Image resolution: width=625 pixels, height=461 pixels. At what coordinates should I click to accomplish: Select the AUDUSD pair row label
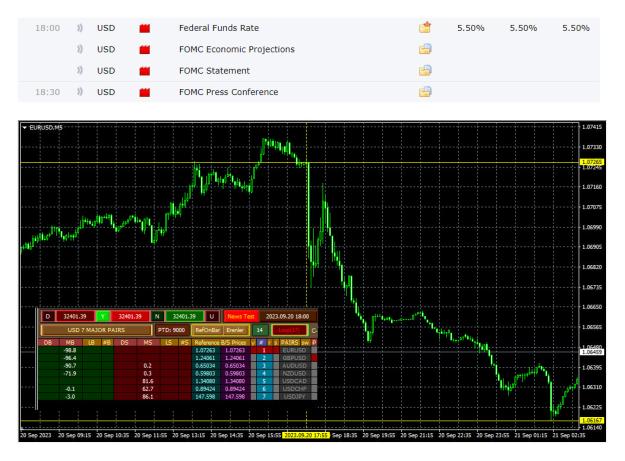294,365
